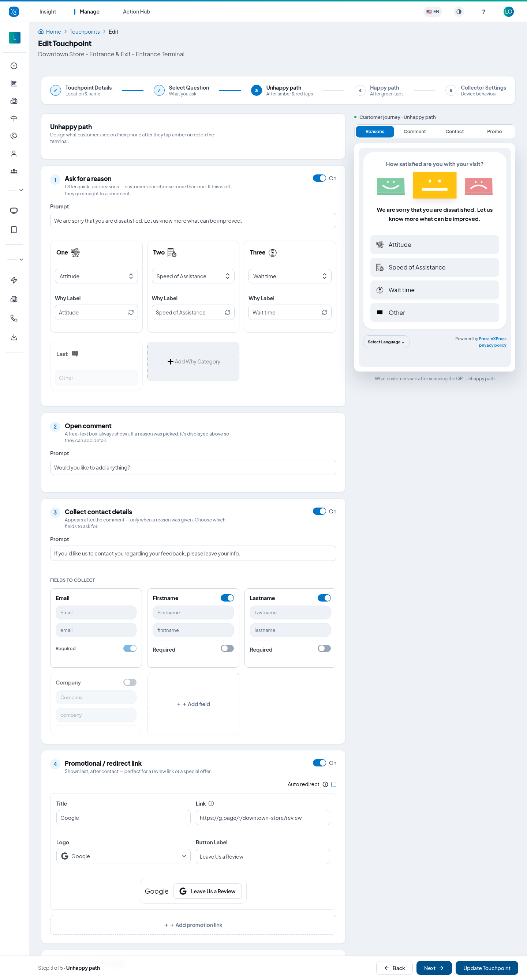The image size is (527, 980).
Task: Open the Attitude reason dropdown
Action: [96, 276]
